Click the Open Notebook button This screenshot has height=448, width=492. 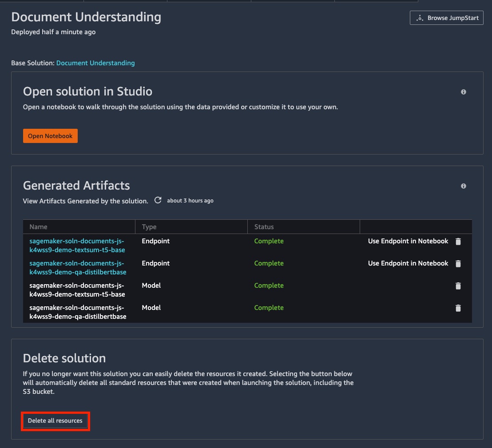click(x=50, y=136)
